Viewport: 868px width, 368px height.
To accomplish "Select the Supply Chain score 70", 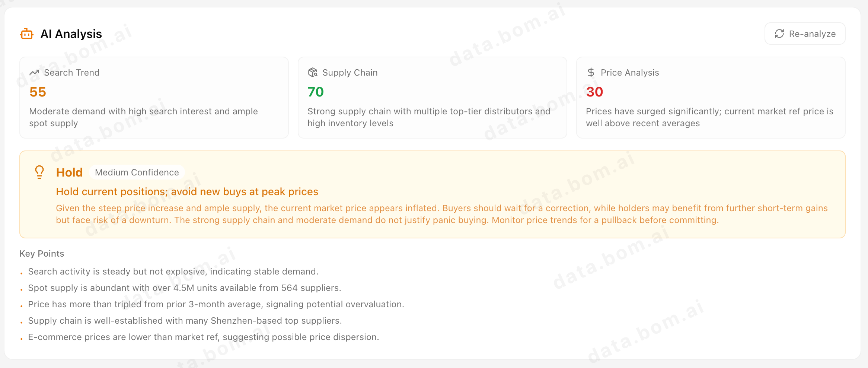I will coord(316,92).
